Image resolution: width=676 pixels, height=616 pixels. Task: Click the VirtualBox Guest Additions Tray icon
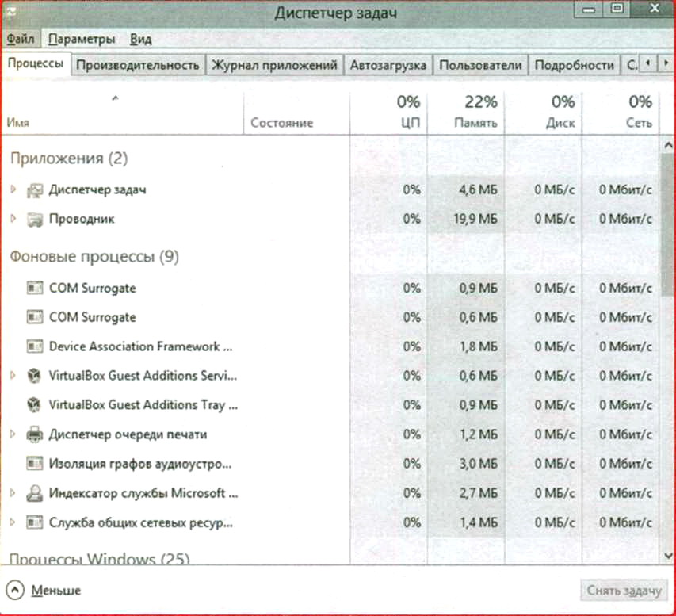point(34,405)
